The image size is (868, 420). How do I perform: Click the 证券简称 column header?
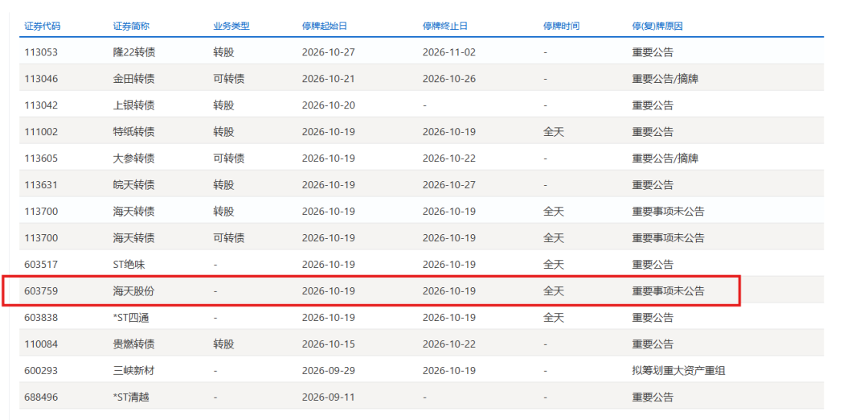131,26
